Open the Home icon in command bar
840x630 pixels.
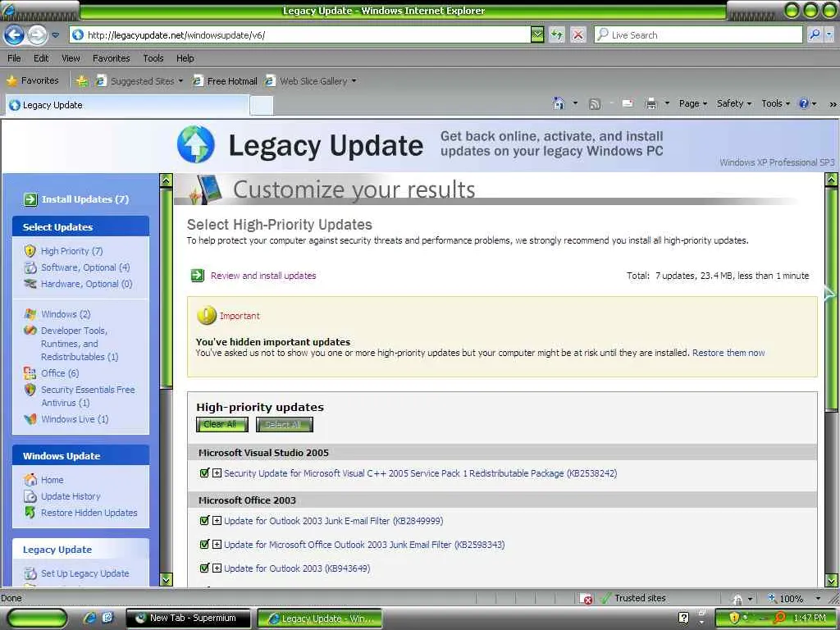point(559,103)
